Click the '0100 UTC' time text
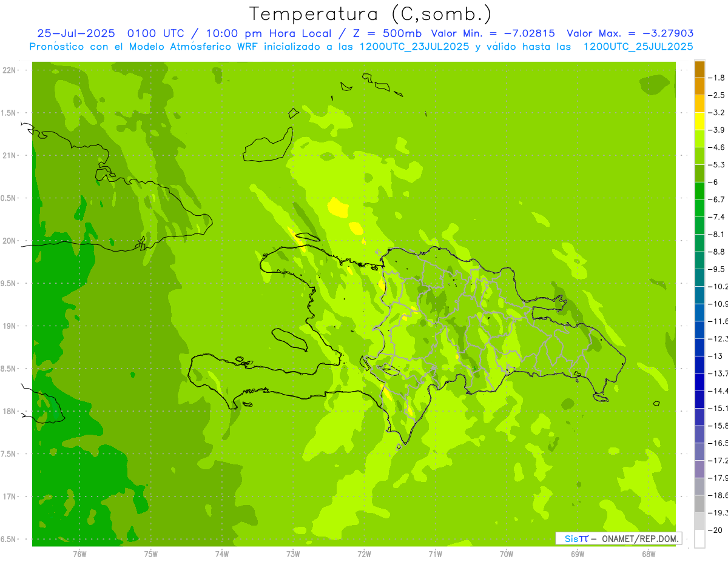The image size is (728, 562). coord(155,33)
